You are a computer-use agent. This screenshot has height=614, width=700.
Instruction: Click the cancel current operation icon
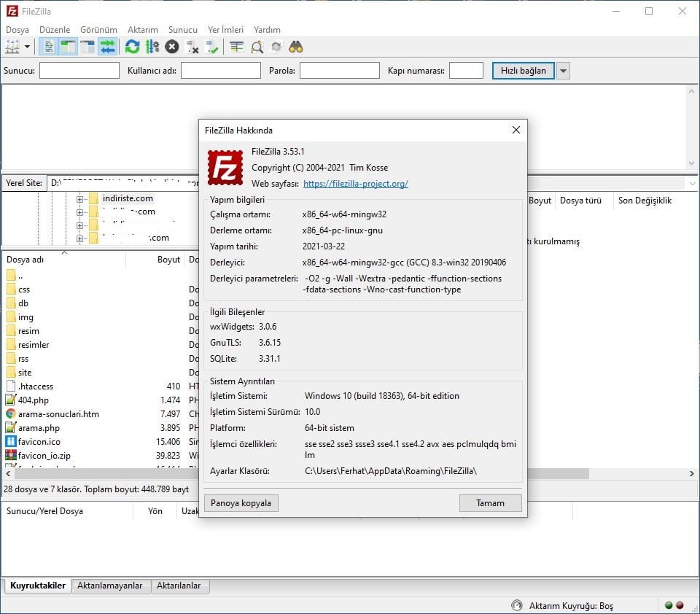pyautogui.click(x=172, y=47)
